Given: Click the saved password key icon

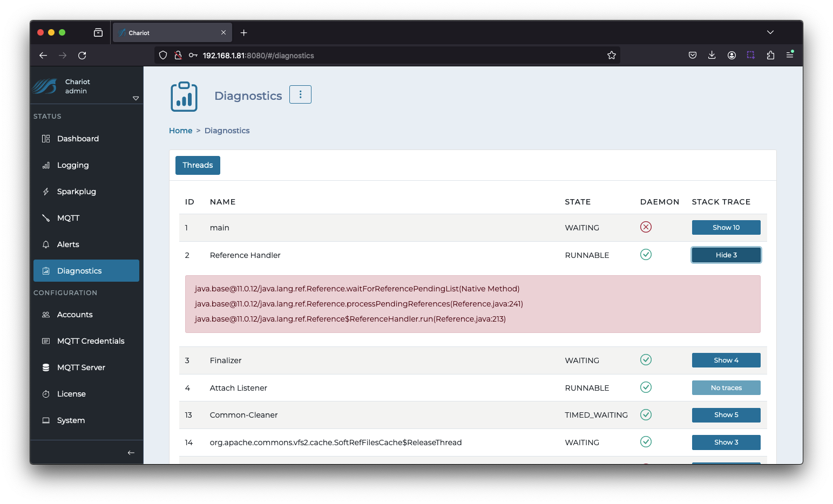Looking at the screenshot, I should click(193, 55).
